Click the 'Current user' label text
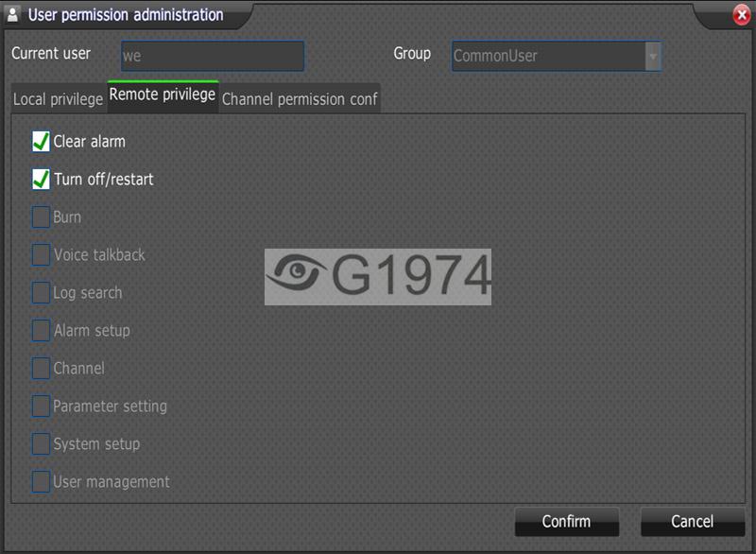Image resolution: width=756 pixels, height=554 pixels. (x=51, y=53)
